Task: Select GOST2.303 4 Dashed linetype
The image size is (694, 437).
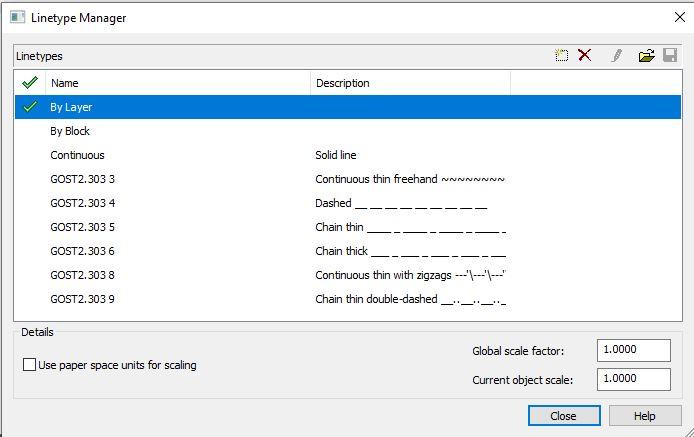Action: tap(83, 203)
